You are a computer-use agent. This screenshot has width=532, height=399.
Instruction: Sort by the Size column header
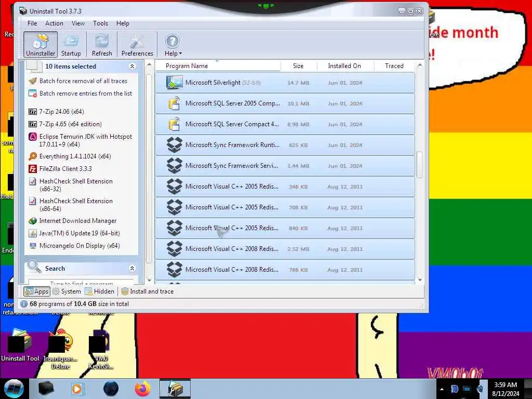coord(299,66)
